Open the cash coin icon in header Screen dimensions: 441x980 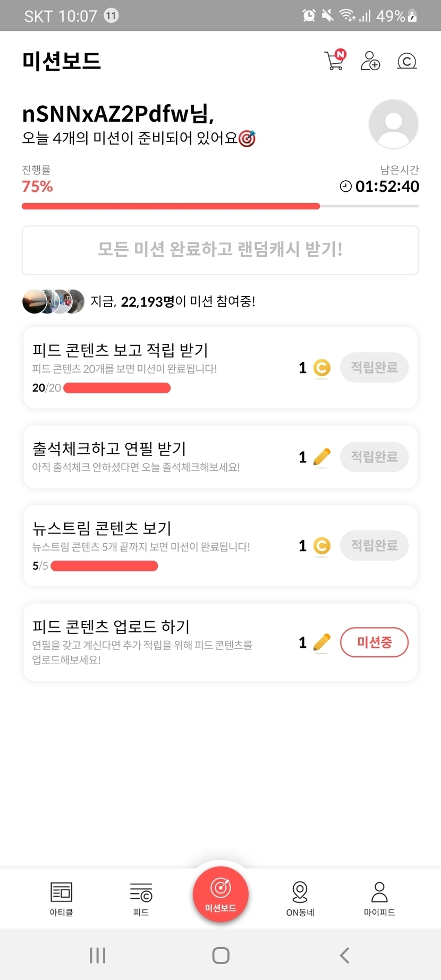coord(406,61)
